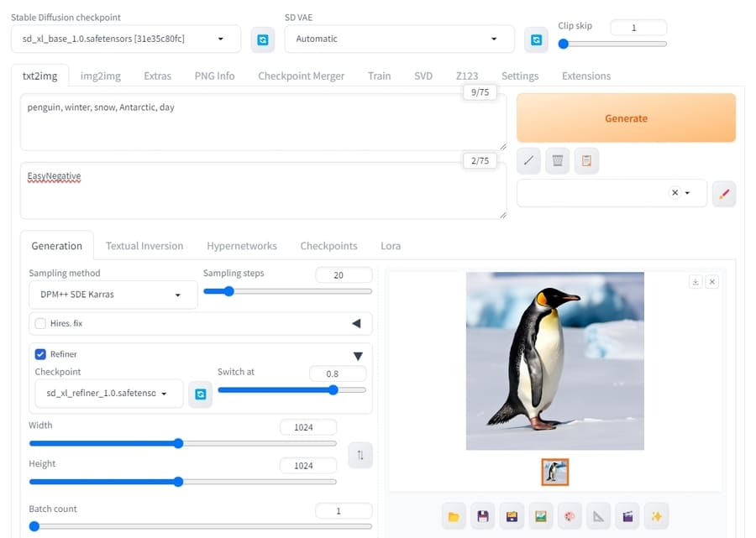Click the Height value field
Viewport: 756px width, 538px height.
[x=308, y=466]
